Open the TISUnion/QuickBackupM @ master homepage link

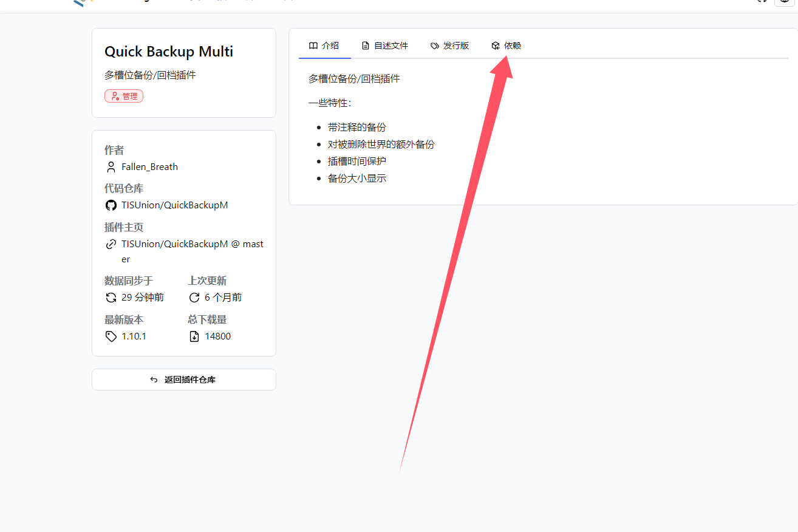pos(193,251)
